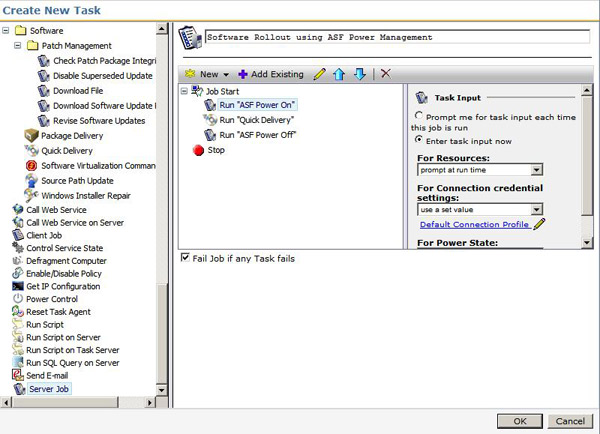This screenshot has height=434, width=600.
Task: Click the Disable Superseded Update icon
Action: point(44,76)
